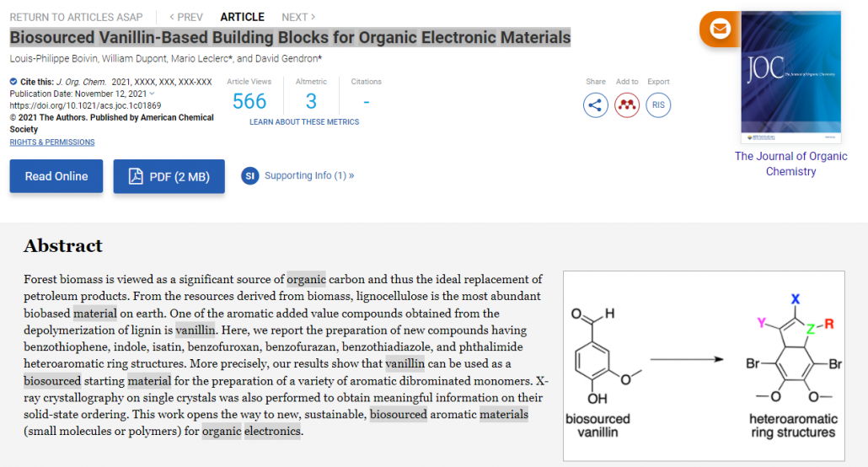Go to PREV article
This screenshot has height=467, width=868.
click(186, 17)
